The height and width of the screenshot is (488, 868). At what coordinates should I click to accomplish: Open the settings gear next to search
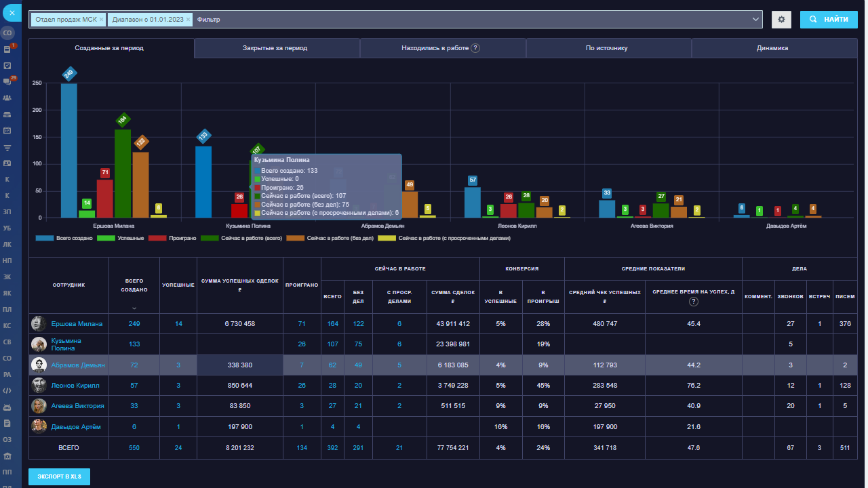point(781,20)
